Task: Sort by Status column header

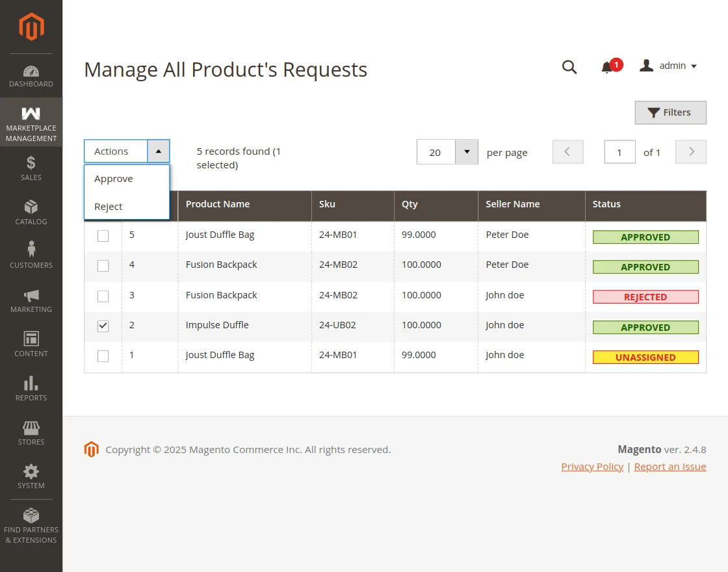Action: click(646, 204)
